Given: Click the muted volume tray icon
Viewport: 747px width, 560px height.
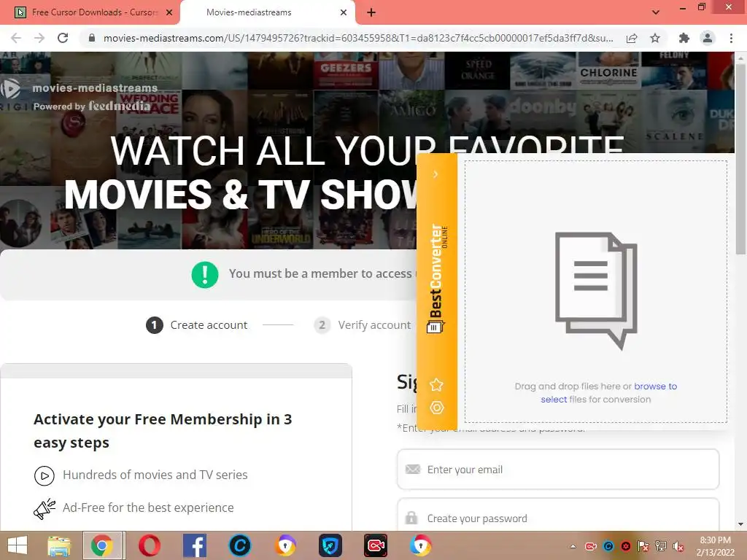Looking at the screenshot, I should (x=678, y=546).
